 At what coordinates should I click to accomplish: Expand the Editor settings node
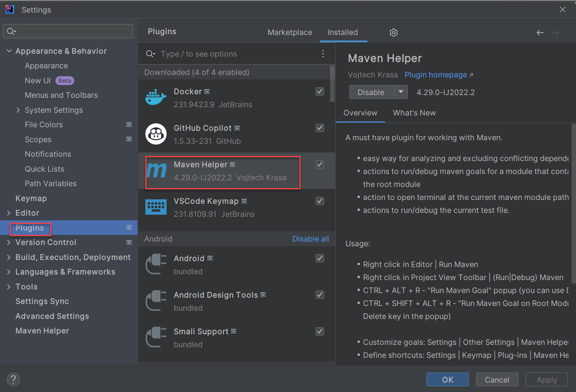9,213
